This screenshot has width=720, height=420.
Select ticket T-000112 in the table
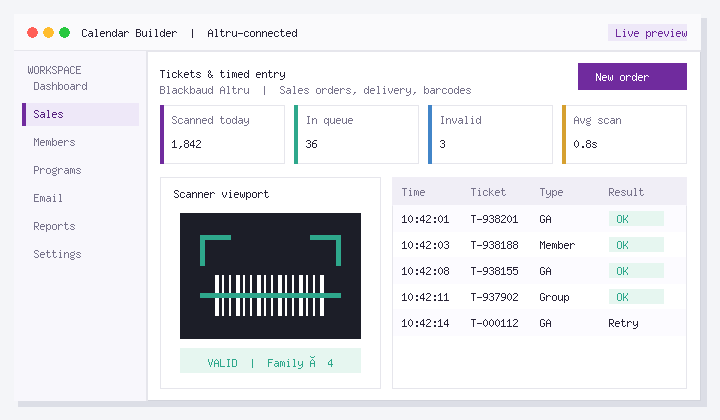point(494,323)
